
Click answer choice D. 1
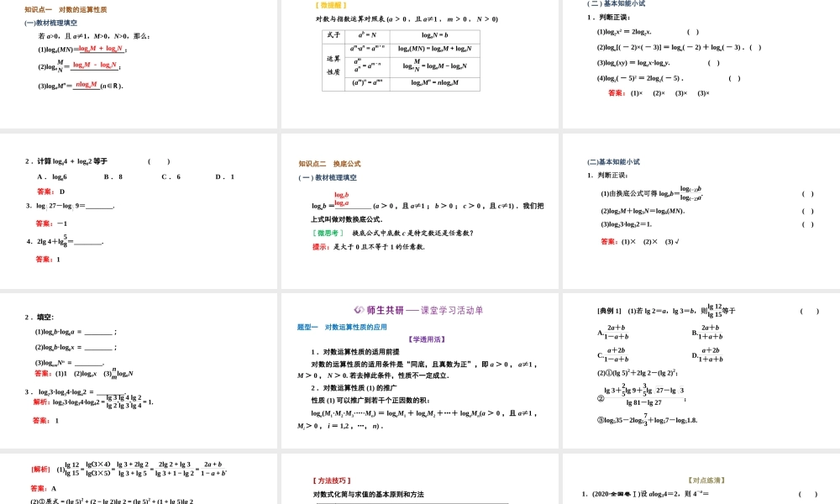(x=225, y=176)
